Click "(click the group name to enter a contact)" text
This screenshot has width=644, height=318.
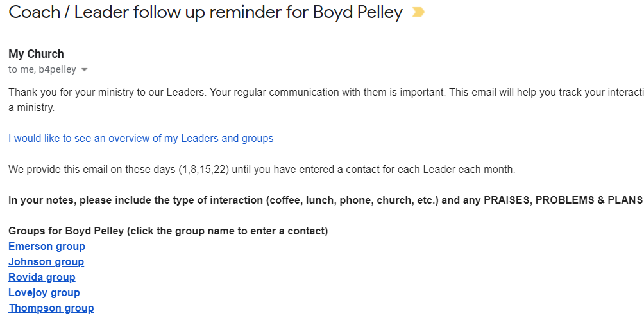point(227,231)
